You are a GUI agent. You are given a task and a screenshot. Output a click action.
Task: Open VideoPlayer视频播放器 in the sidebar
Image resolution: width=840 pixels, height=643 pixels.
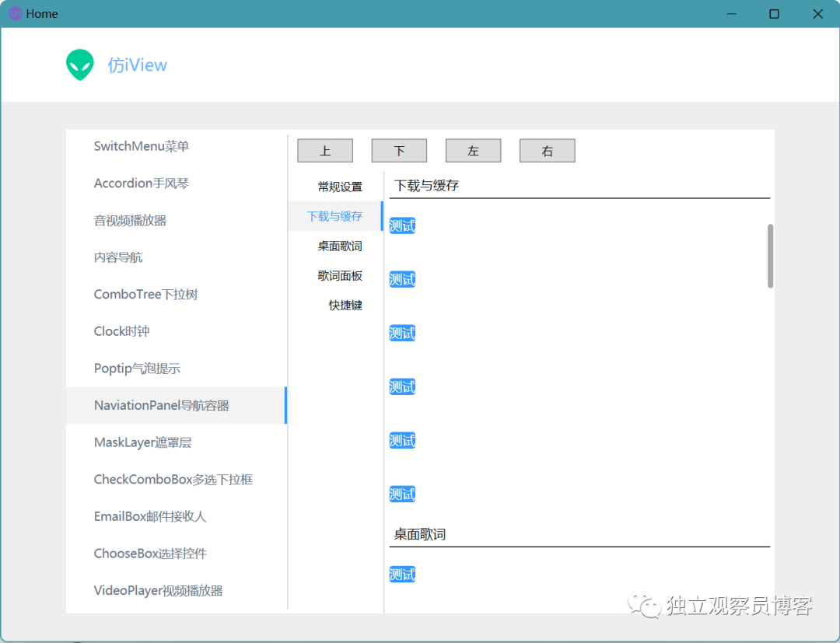coord(177,590)
